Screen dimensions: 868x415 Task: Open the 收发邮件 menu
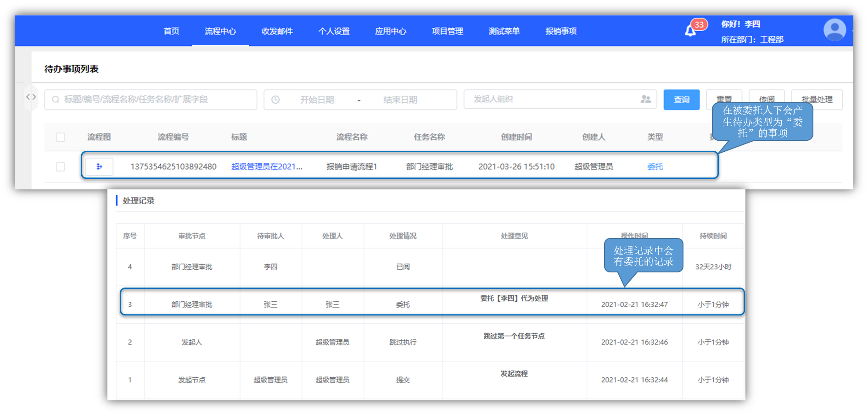pyautogui.click(x=277, y=31)
